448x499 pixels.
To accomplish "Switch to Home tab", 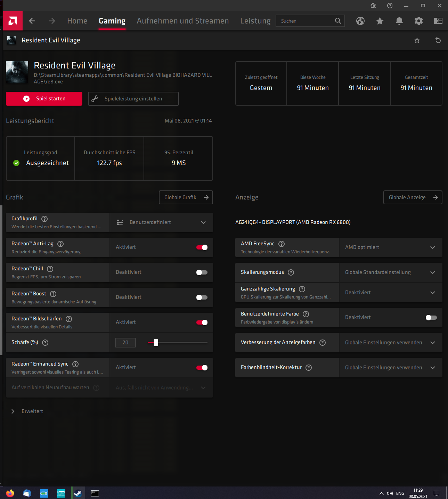I will coord(77,21).
